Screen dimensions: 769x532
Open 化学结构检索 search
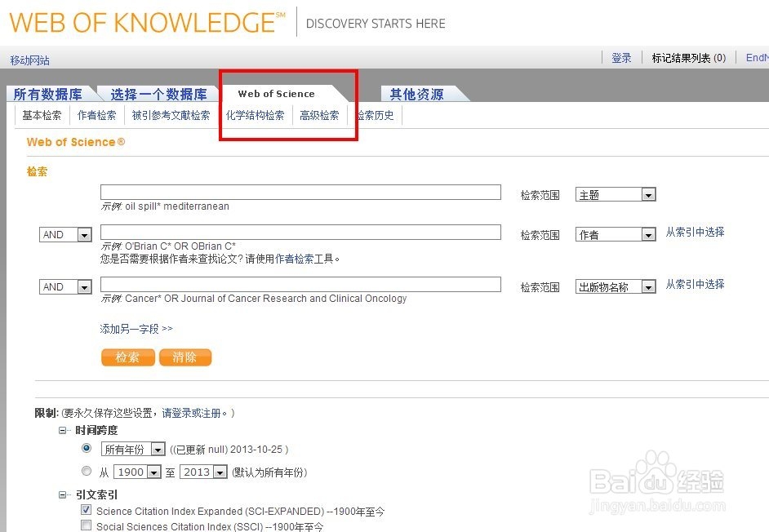point(255,115)
